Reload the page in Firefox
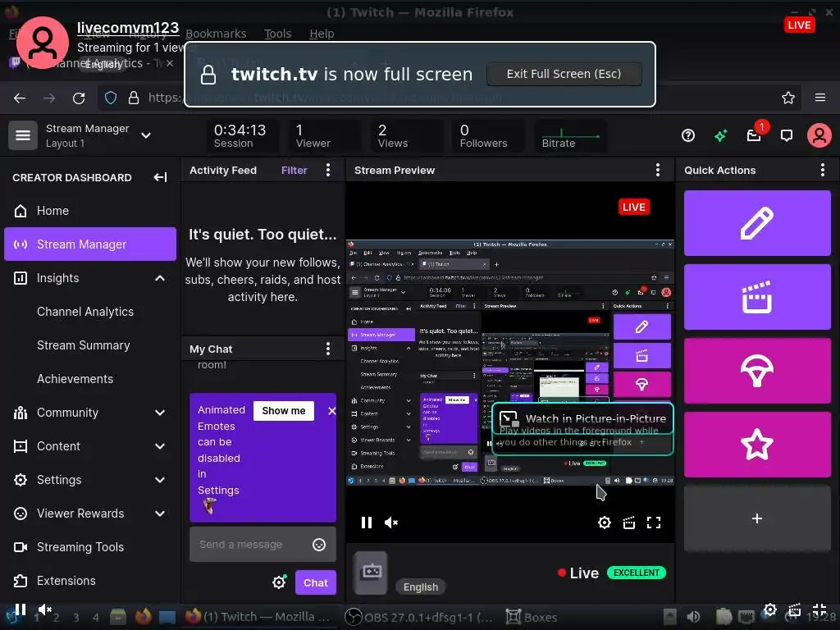The image size is (840, 630). coord(79,98)
